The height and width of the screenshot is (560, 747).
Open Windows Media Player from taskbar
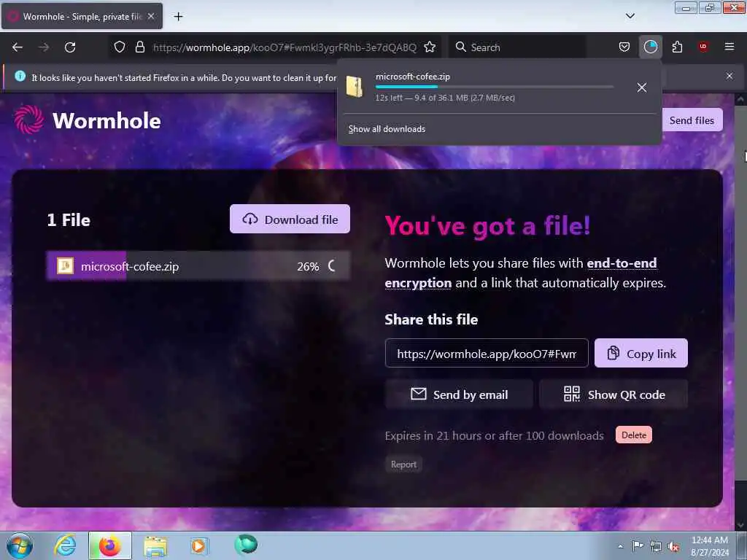[198, 545]
